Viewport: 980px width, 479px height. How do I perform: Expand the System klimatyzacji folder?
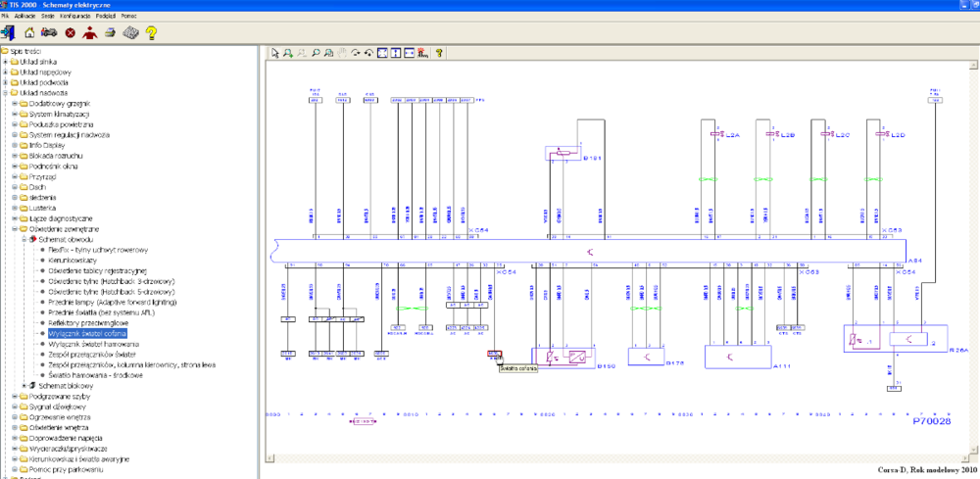(15, 114)
